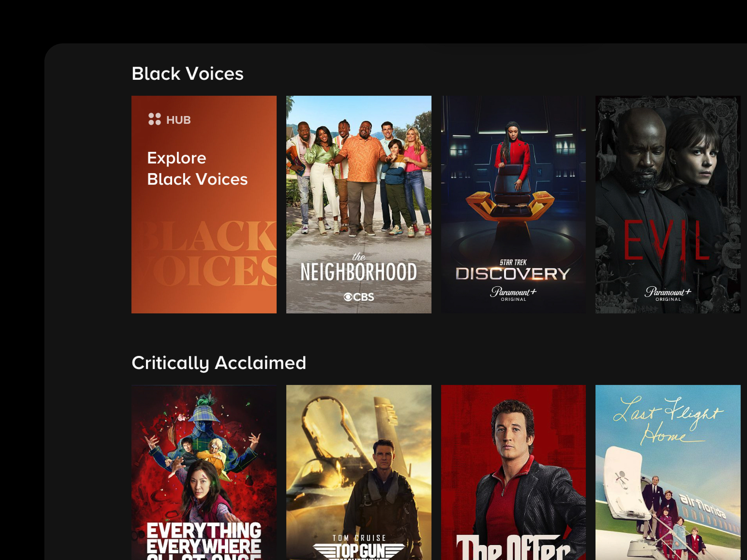This screenshot has width=747, height=560.
Task: Click the HUB four-dot icon
Action: (x=155, y=119)
